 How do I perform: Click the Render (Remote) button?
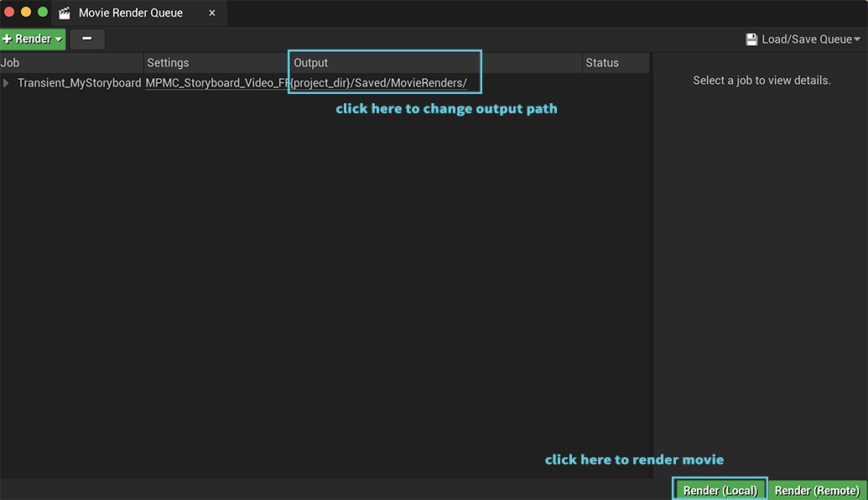pos(817,489)
